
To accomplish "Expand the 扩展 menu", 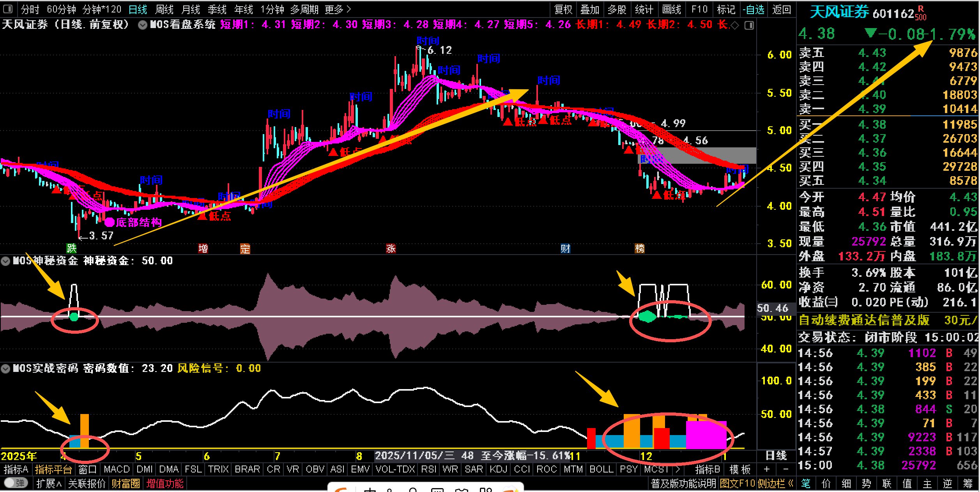I will click(49, 483).
